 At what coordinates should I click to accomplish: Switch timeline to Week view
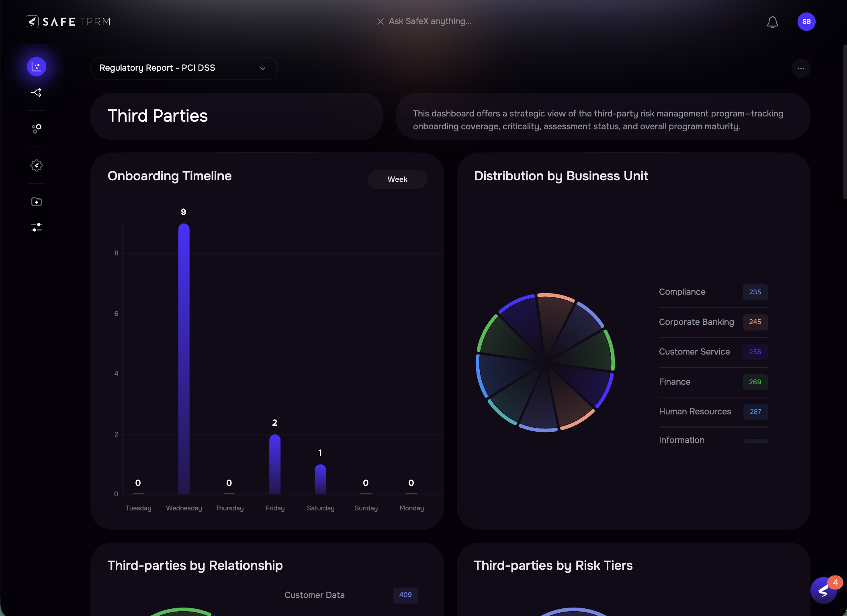397,179
